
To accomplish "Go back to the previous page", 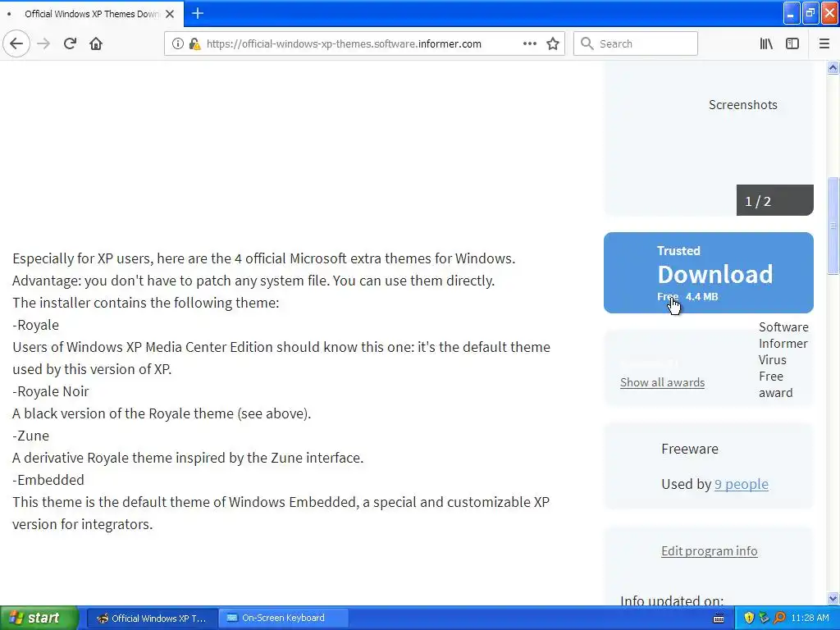I will pyautogui.click(x=16, y=43).
